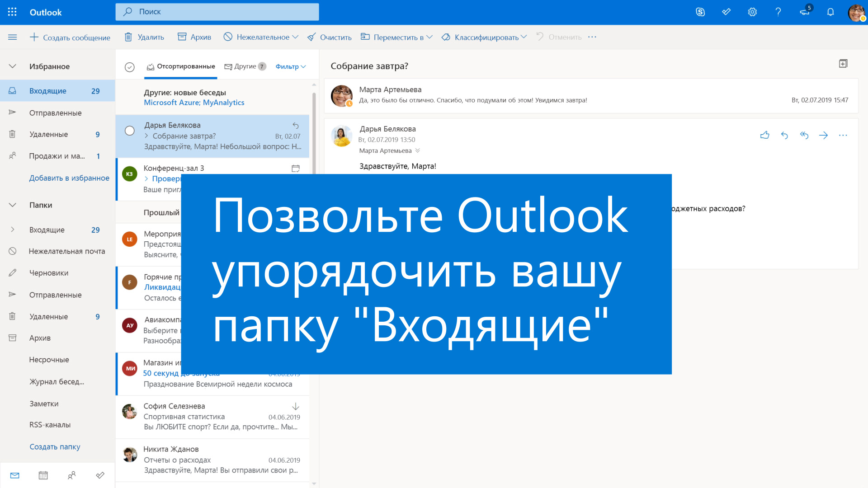Open Microsoft Azure; MyAnalytics link
The height and width of the screenshot is (488, 868).
point(194,103)
